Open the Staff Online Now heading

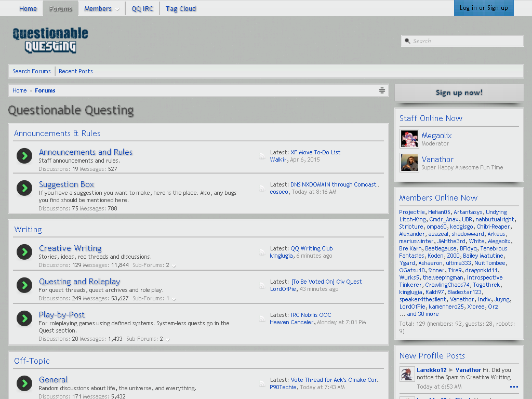431,118
